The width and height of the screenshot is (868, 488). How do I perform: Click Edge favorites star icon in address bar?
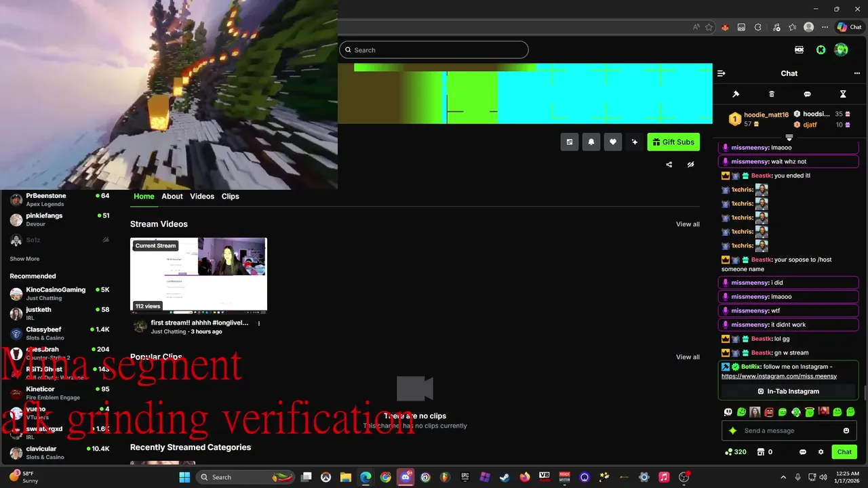709,27
